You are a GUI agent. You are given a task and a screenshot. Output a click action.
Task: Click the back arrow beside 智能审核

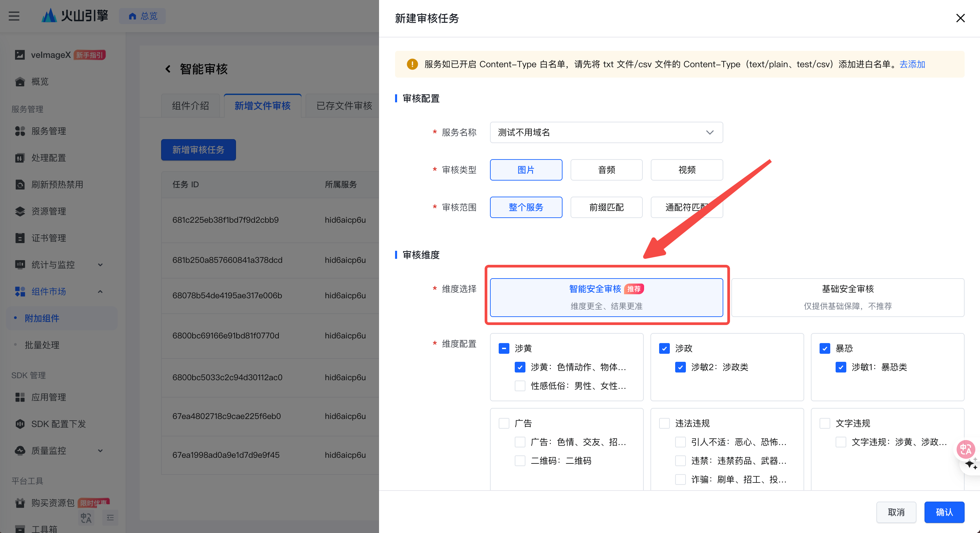(168, 69)
